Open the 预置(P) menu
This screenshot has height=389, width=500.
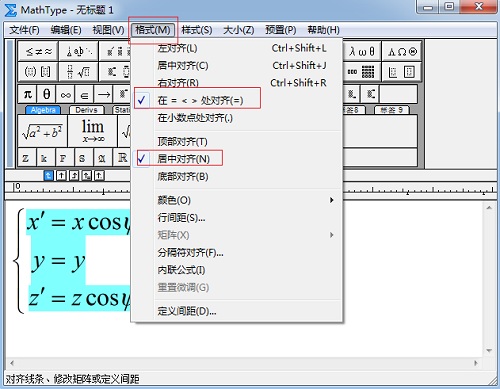[x=280, y=30]
